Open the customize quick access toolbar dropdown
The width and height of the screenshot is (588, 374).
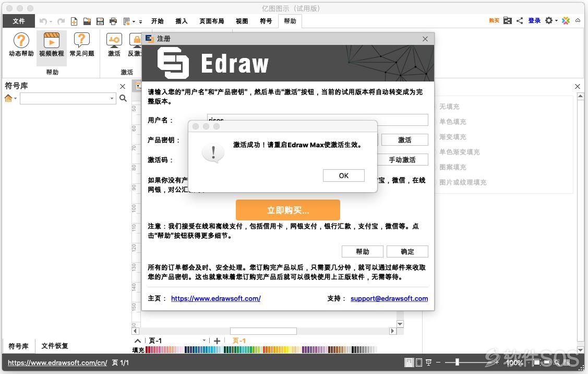click(141, 22)
